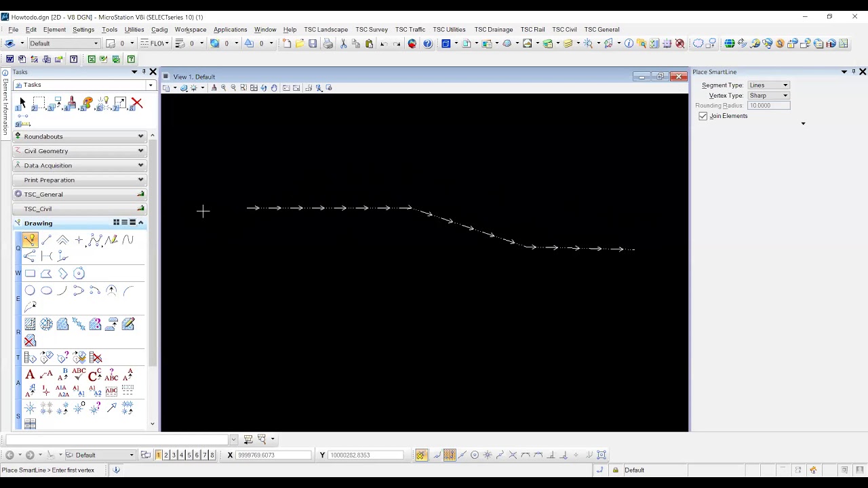Select the Place Ellipse tool
The height and width of the screenshot is (488, 868).
tap(46, 291)
